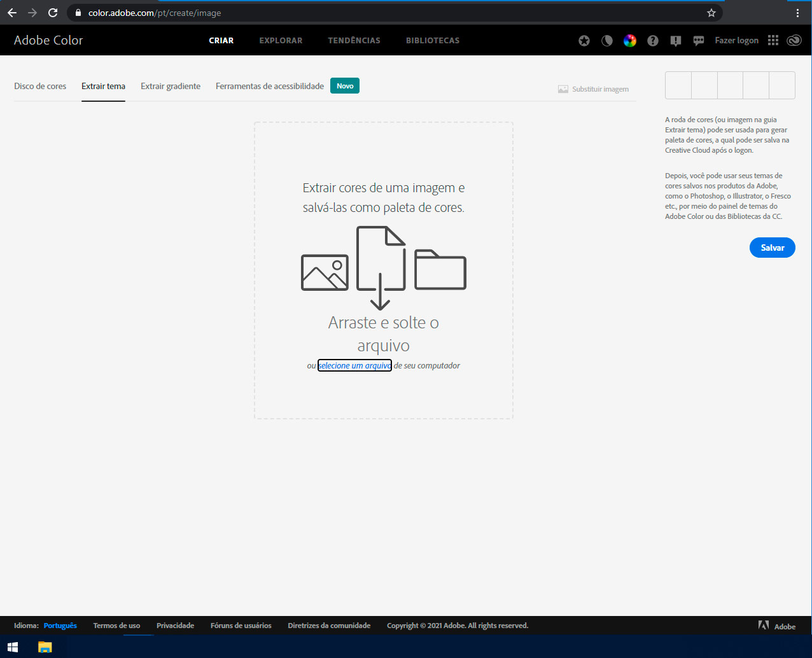812x658 pixels.
Task: Click browser forward arrow
Action: 32,13
